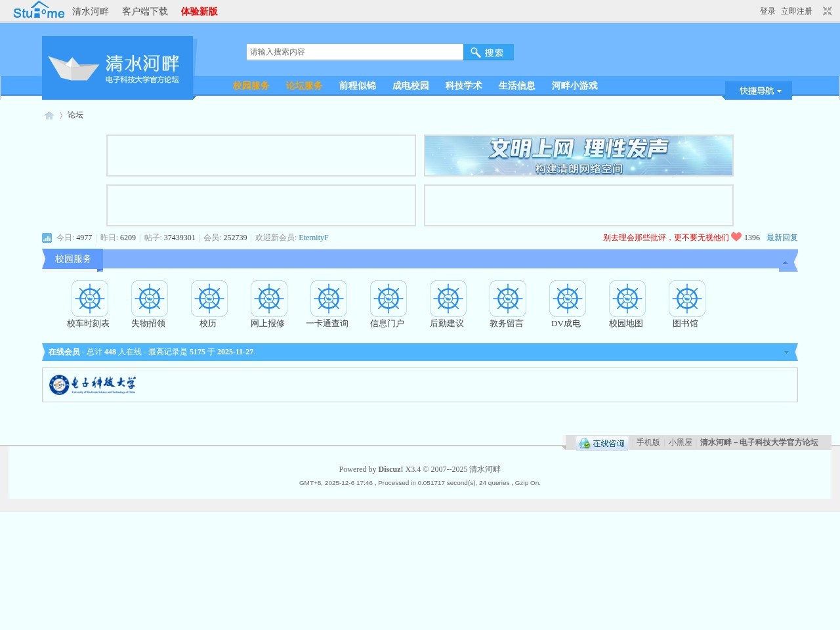840x630 pixels.
Task: Open the 在线咨询 online consult chat
Action: pyautogui.click(x=602, y=443)
